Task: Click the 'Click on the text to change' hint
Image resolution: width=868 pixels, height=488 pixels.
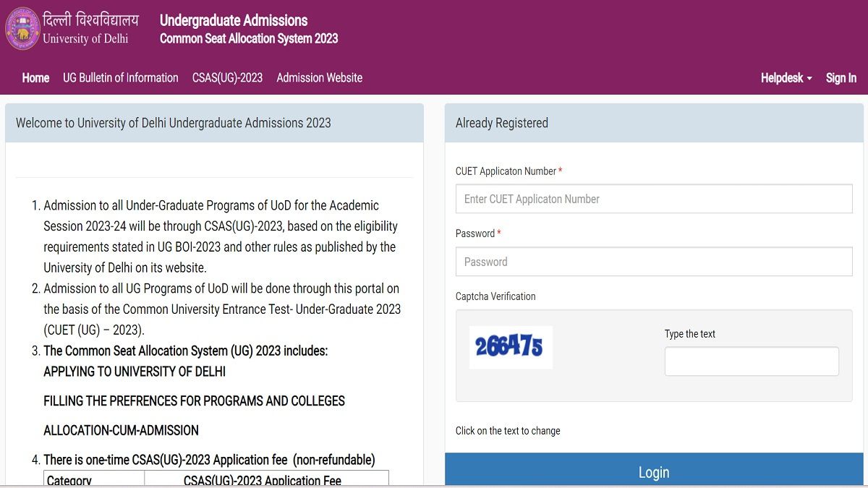Action: [508, 431]
